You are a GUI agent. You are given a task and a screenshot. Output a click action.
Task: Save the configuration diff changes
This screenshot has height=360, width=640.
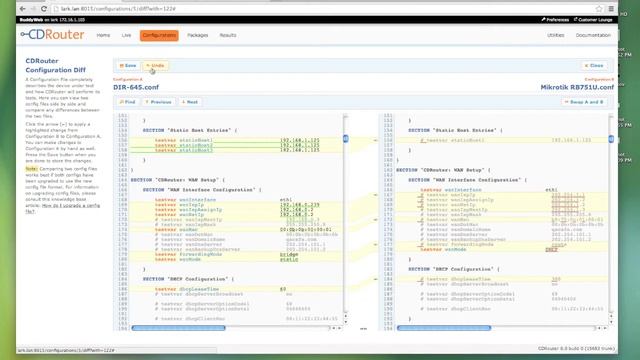(128, 65)
